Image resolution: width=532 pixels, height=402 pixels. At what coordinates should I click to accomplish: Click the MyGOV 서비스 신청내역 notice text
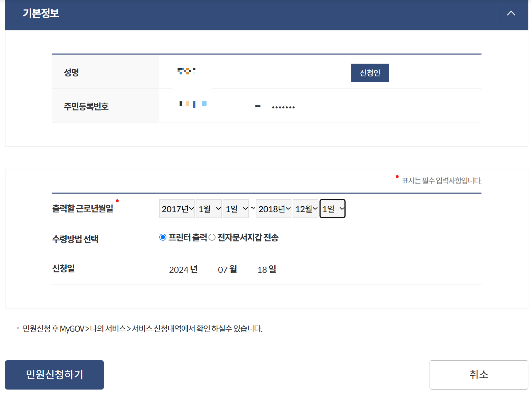pyautogui.click(x=143, y=329)
